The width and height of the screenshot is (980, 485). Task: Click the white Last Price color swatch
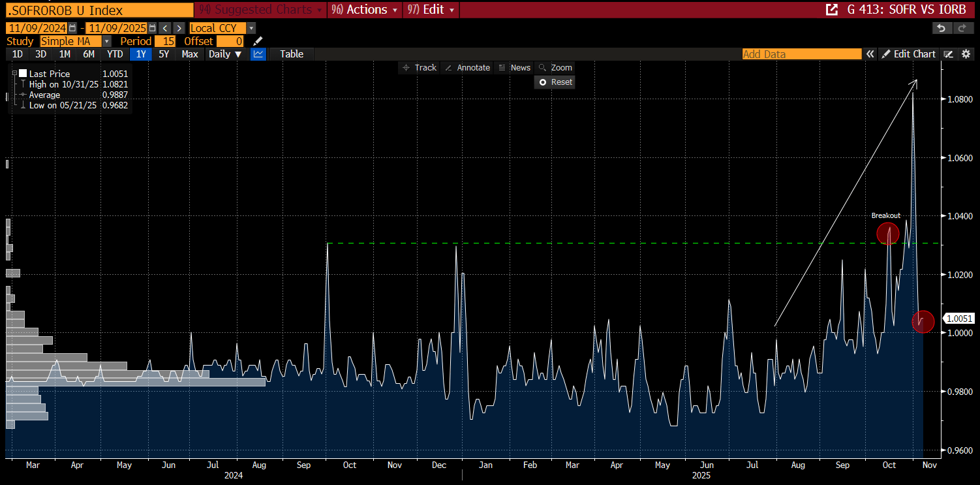(x=23, y=74)
